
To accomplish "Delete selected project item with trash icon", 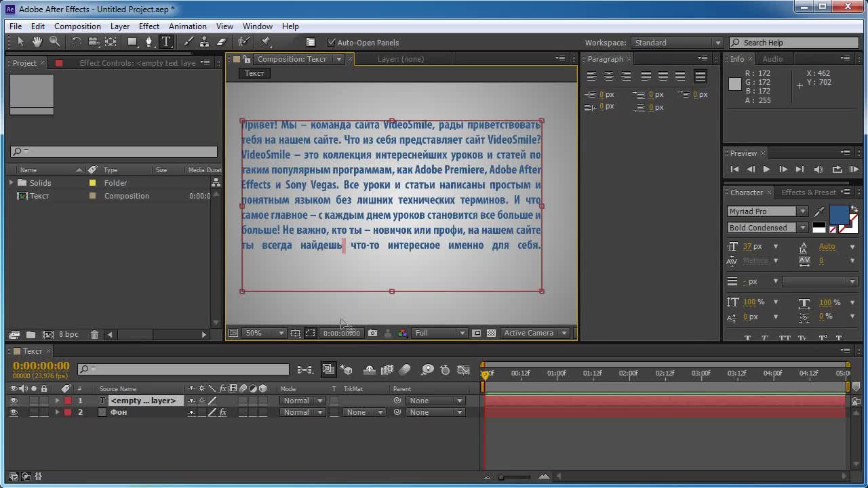I will coord(94,335).
